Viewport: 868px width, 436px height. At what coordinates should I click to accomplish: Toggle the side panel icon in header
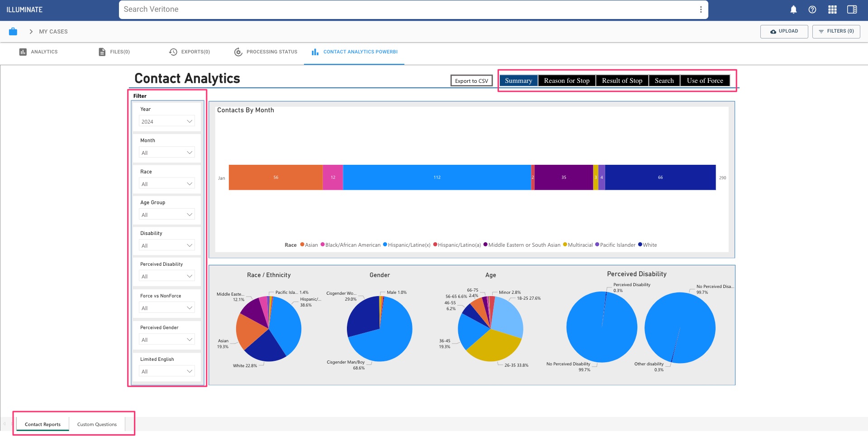(x=852, y=10)
